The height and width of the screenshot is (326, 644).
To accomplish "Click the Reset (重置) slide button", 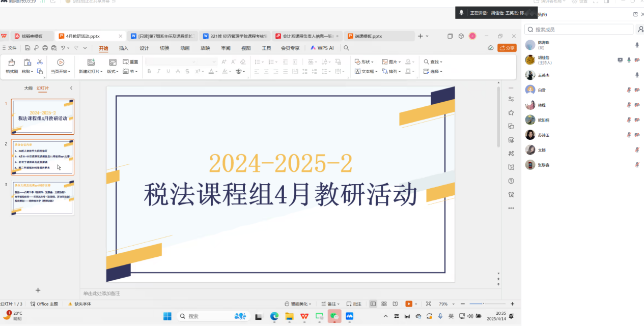I will (x=130, y=62).
